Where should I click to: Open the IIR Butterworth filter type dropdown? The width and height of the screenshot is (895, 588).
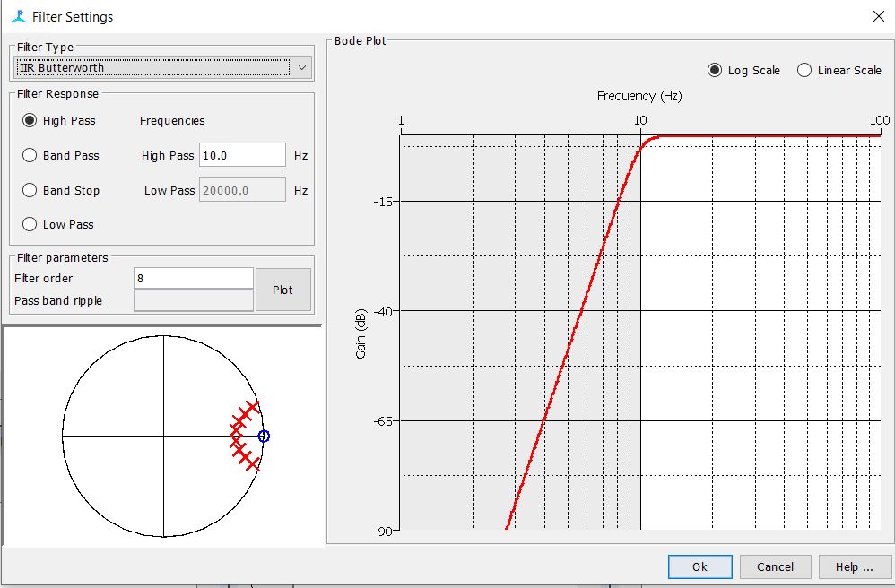coord(163,68)
